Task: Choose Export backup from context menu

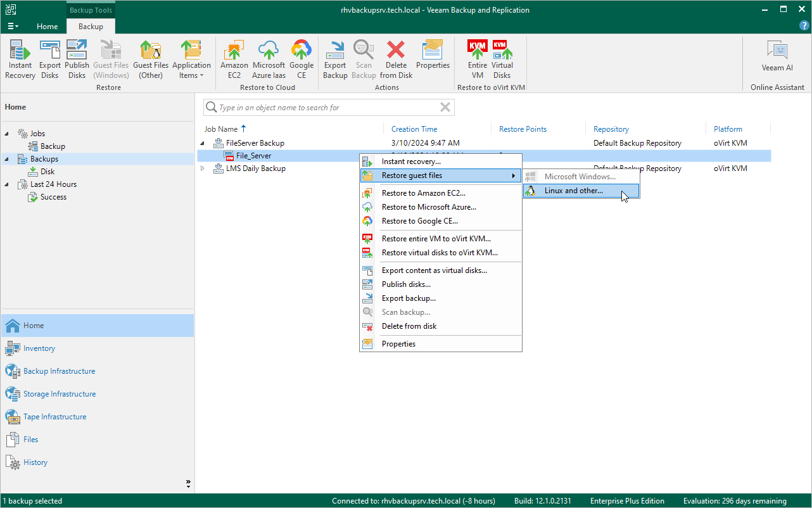Action: coord(441,298)
